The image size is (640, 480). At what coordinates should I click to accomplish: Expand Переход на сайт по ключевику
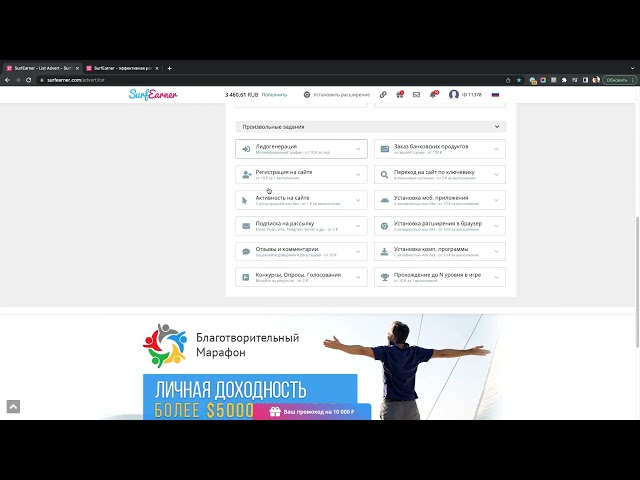click(440, 175)
